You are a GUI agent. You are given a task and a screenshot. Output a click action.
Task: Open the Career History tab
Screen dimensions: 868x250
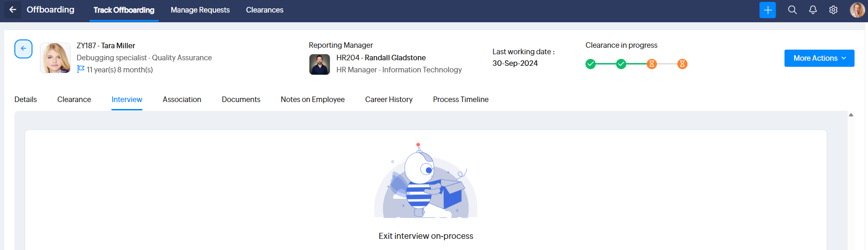click(389, 99)
